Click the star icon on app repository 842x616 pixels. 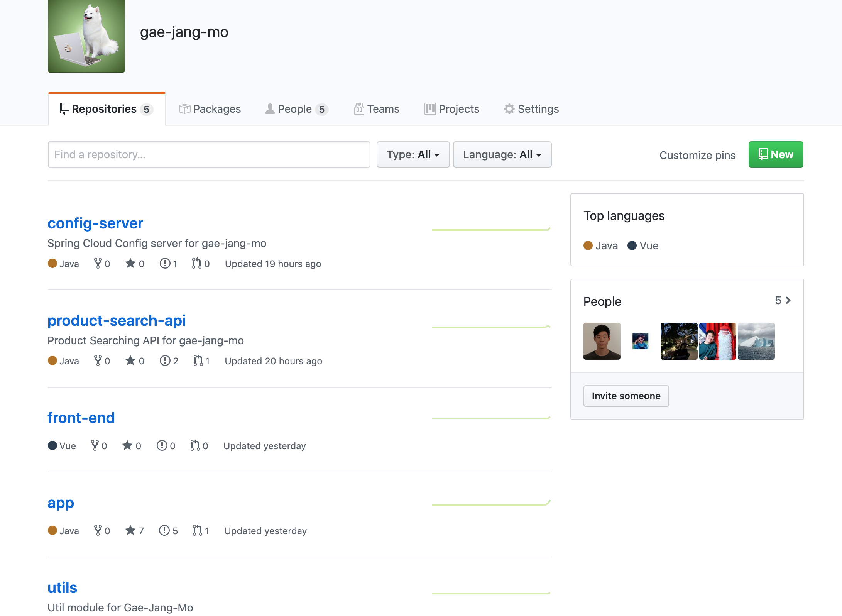tap(130, 531)
